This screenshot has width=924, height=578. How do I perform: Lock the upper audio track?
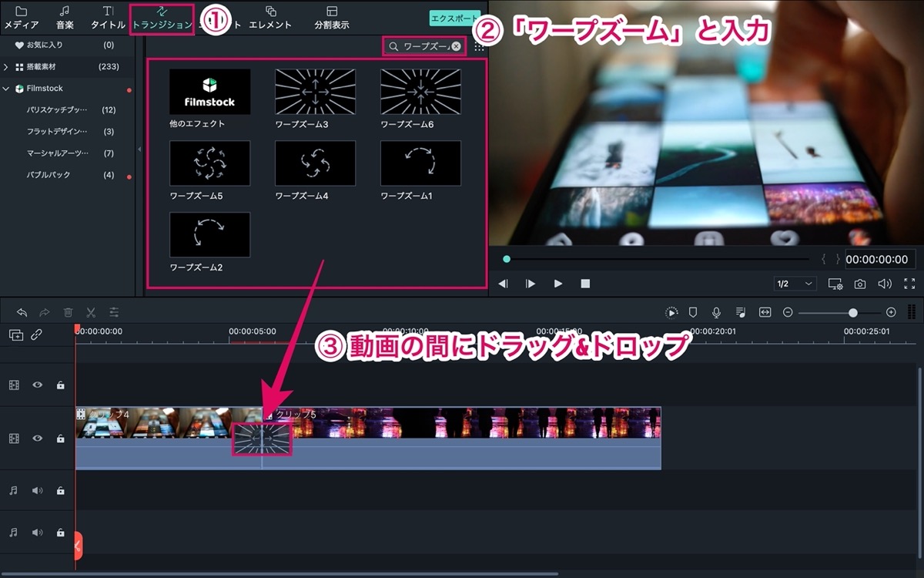pyautogui.click(x=60, y=491)
